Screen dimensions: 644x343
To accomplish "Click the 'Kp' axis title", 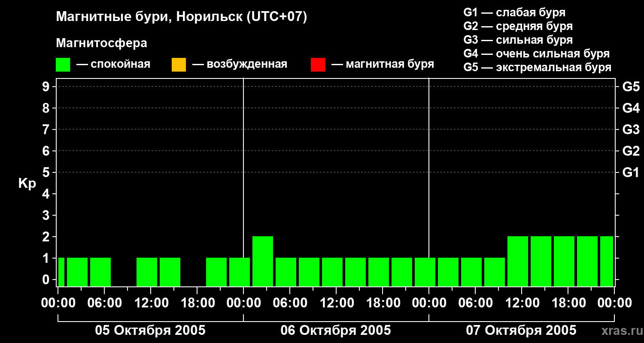I will (x=27, y=184).
